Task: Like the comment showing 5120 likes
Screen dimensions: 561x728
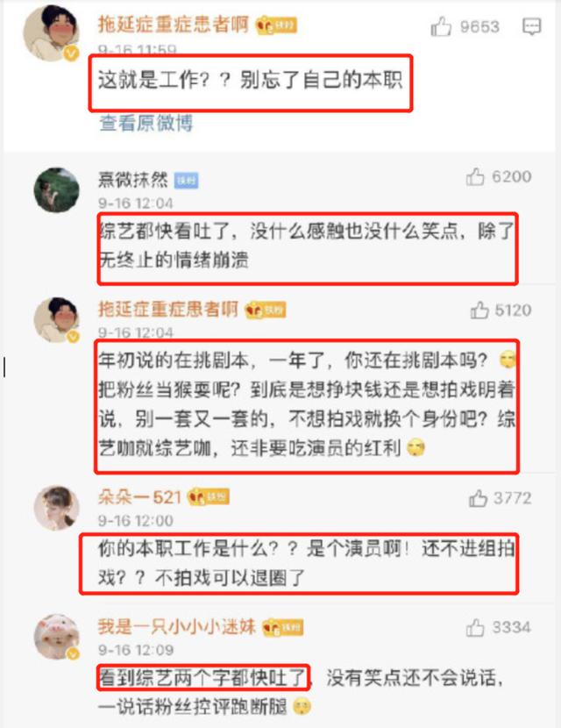Action: (479, 310)
